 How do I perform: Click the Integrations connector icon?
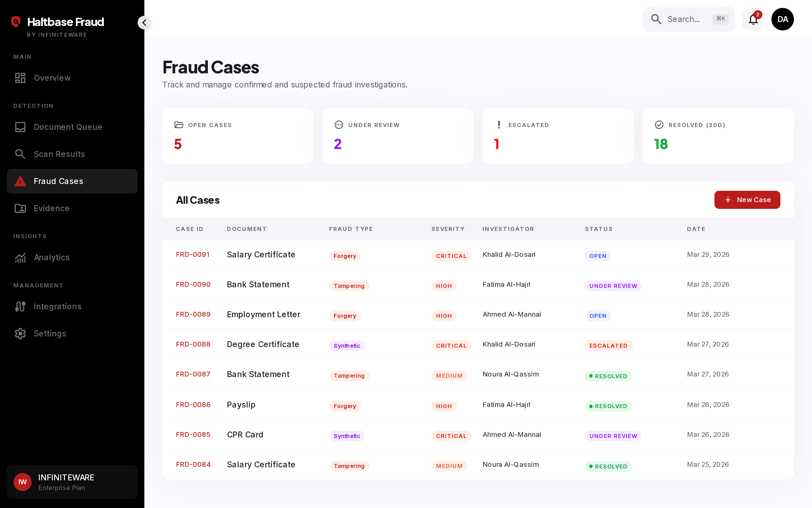[20, 306]
